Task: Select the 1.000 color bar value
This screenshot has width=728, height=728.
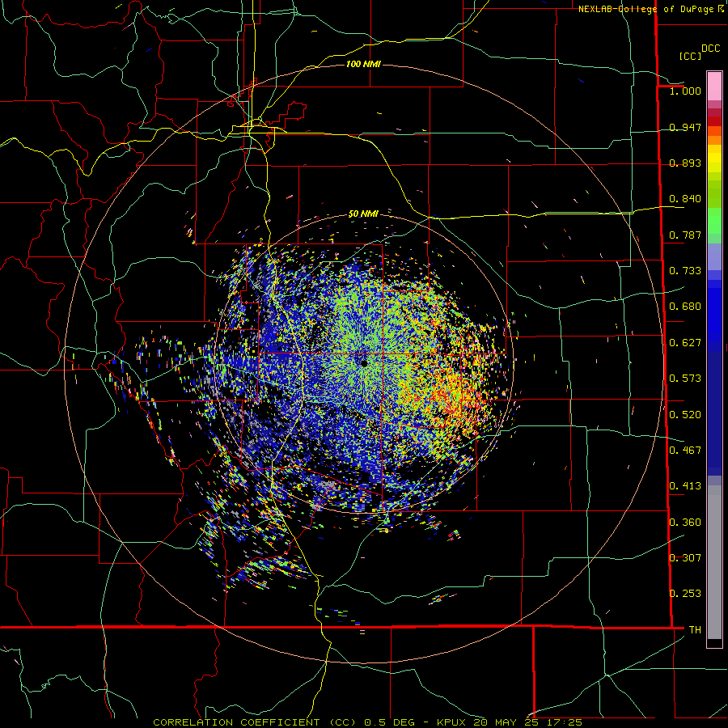Action: [685, 91]
